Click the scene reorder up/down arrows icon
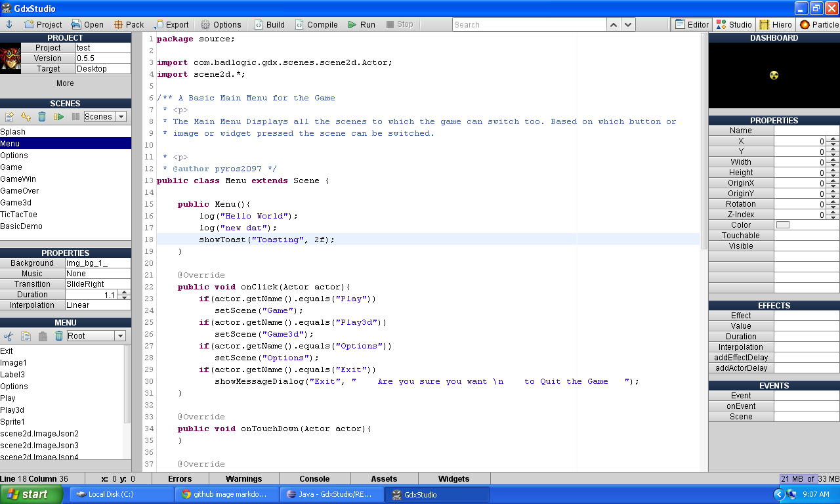 coord(26,117)
